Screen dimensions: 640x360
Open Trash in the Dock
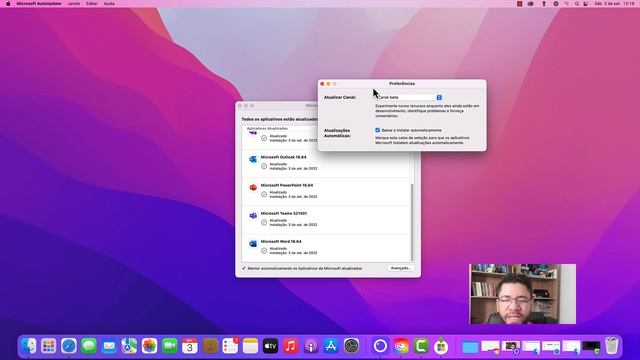tap(611, 346)
